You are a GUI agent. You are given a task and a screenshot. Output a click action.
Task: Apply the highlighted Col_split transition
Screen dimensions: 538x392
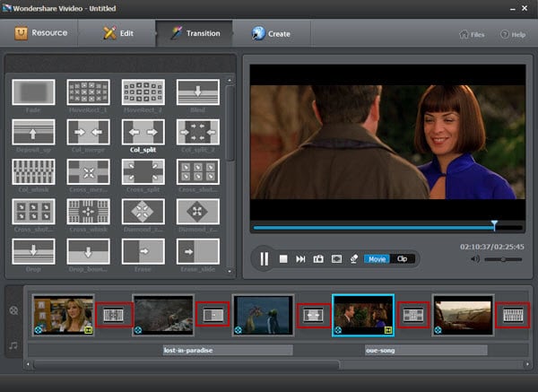coord(143,132)
